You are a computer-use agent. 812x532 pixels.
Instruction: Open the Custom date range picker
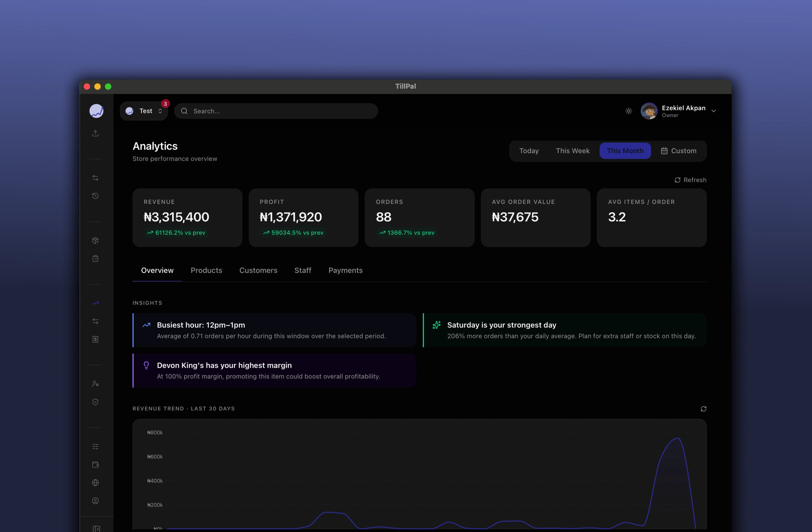pos(679,151)
